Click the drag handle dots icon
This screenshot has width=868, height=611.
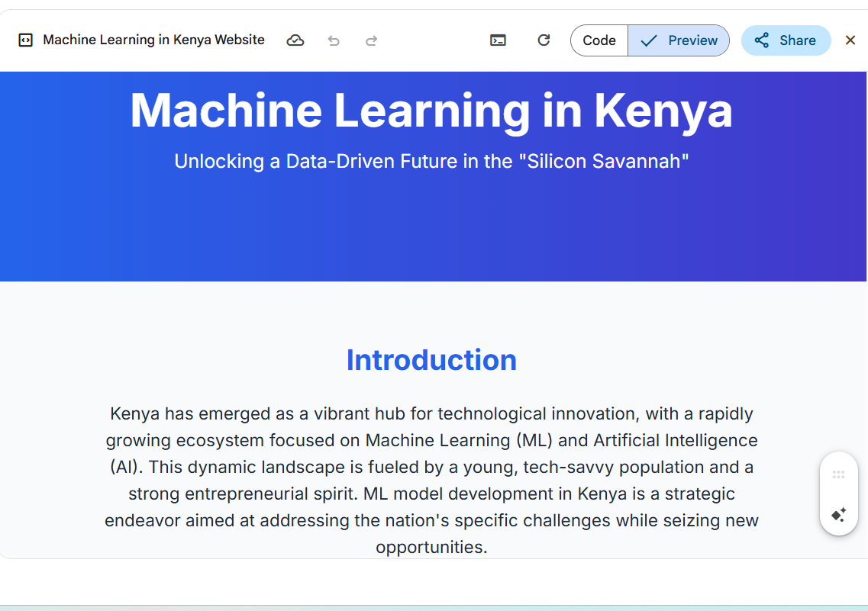(839, 474)
